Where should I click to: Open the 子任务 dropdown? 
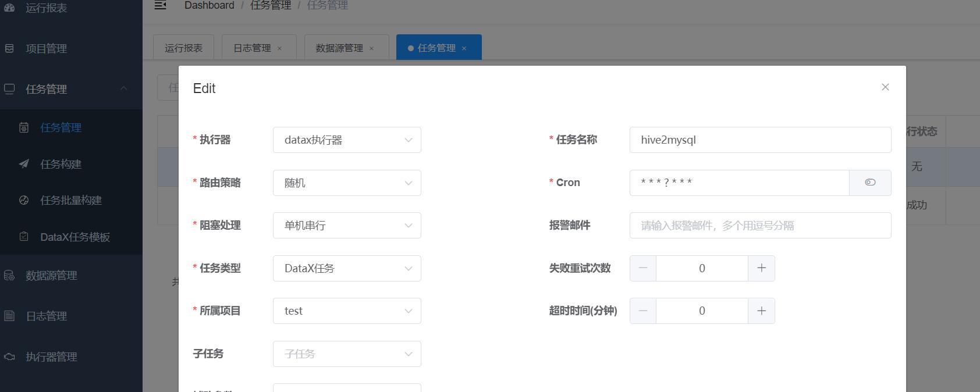click(347, 354)
